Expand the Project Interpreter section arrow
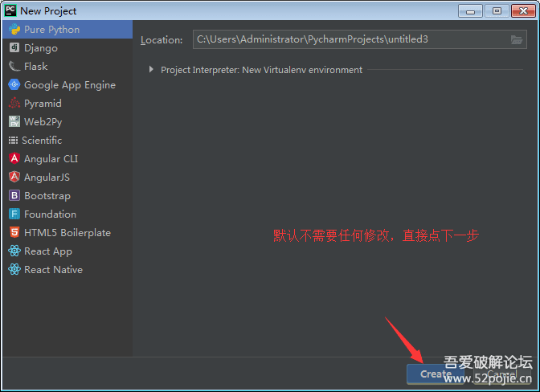 [x=151, y=70]
